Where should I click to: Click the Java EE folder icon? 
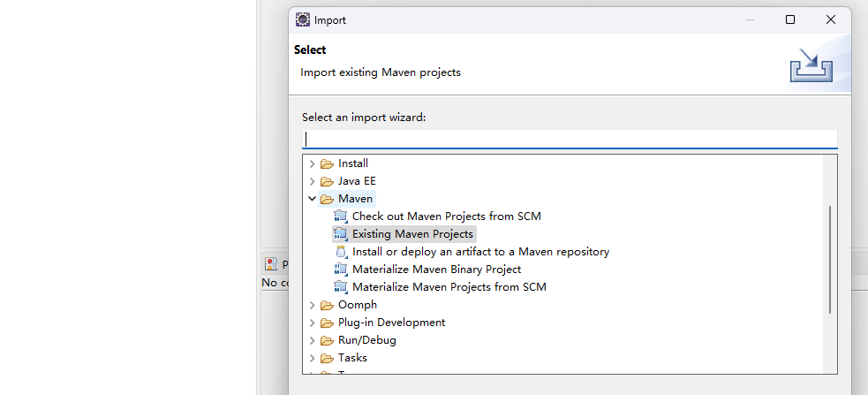(x=328, y=182)
